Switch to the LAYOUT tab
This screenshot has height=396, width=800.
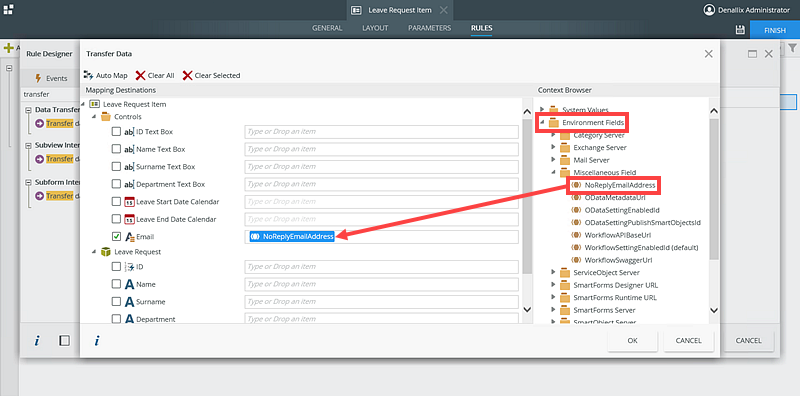click(375, 28)
